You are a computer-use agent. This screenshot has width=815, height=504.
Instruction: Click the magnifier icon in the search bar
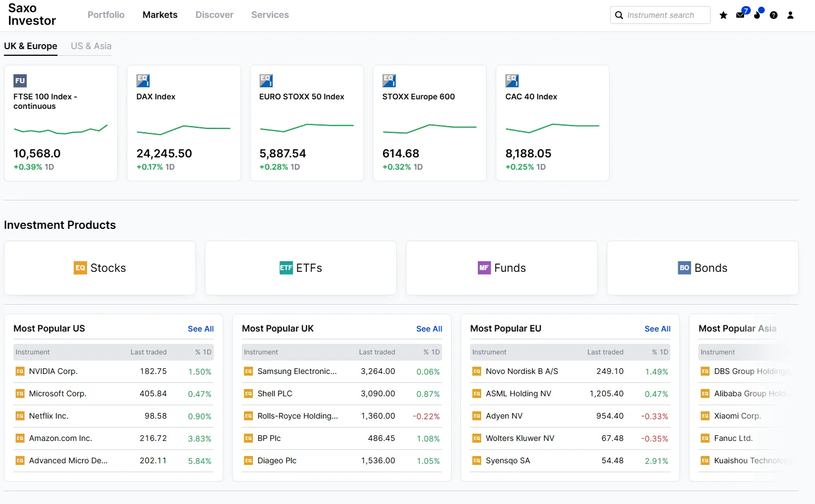click(x=619, y=15)
